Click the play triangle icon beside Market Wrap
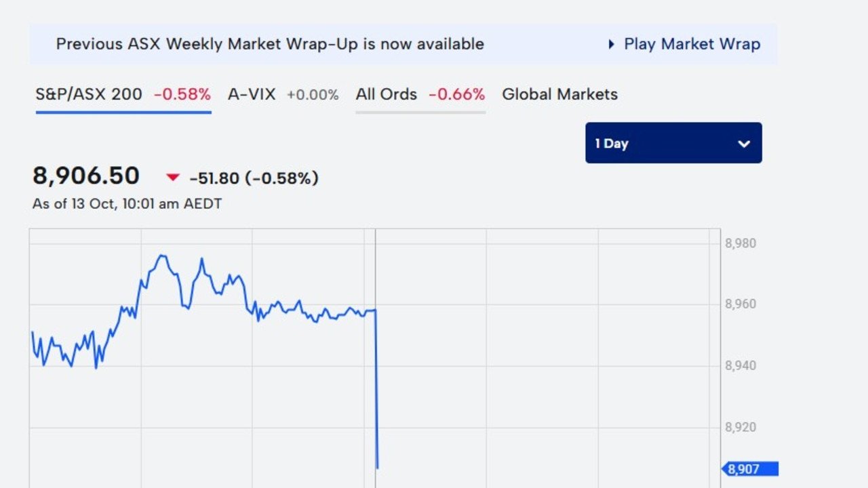 612,44
